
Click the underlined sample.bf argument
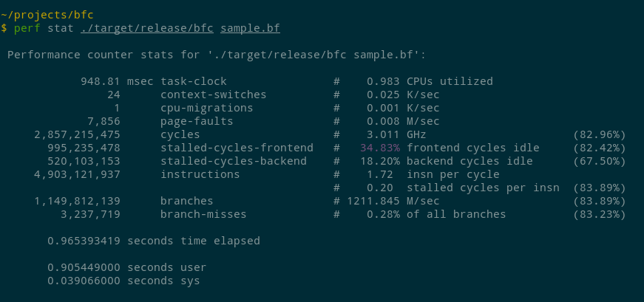[x=250, y=28]
